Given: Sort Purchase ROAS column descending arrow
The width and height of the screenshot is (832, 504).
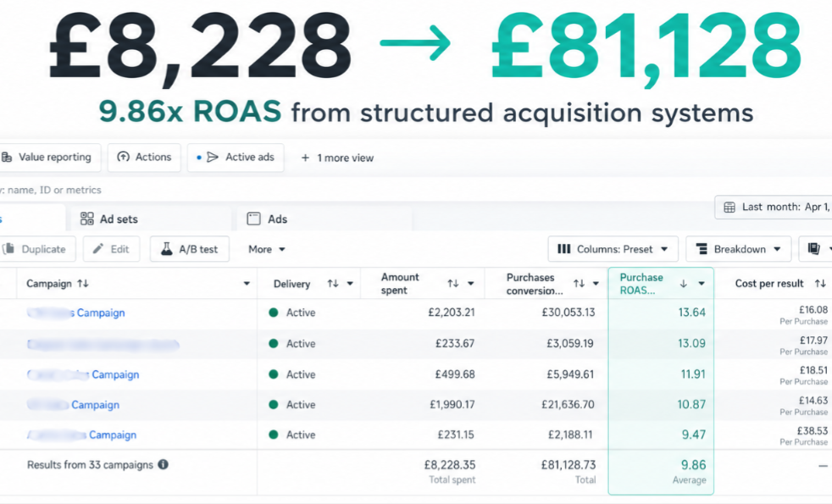Looking at the screenshot, I should [684, 284].
